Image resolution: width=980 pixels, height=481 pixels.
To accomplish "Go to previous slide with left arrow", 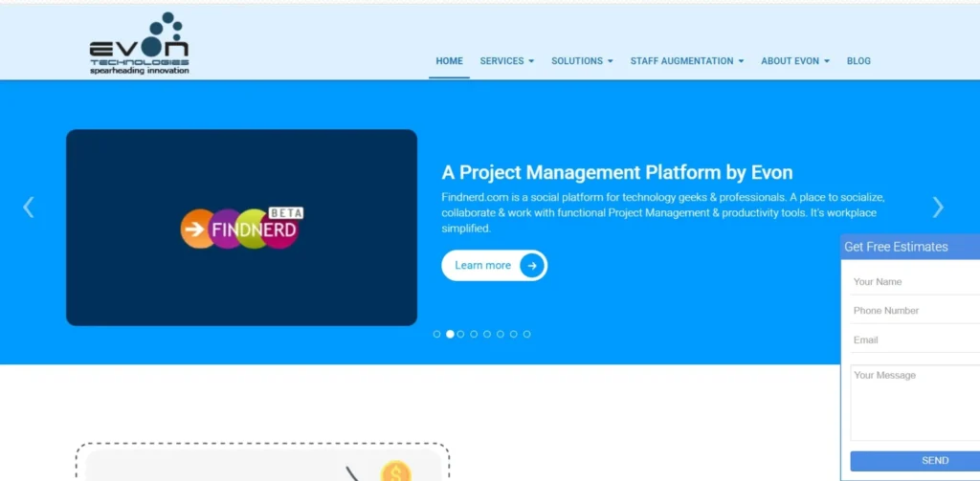I will [x=28, y=207].
